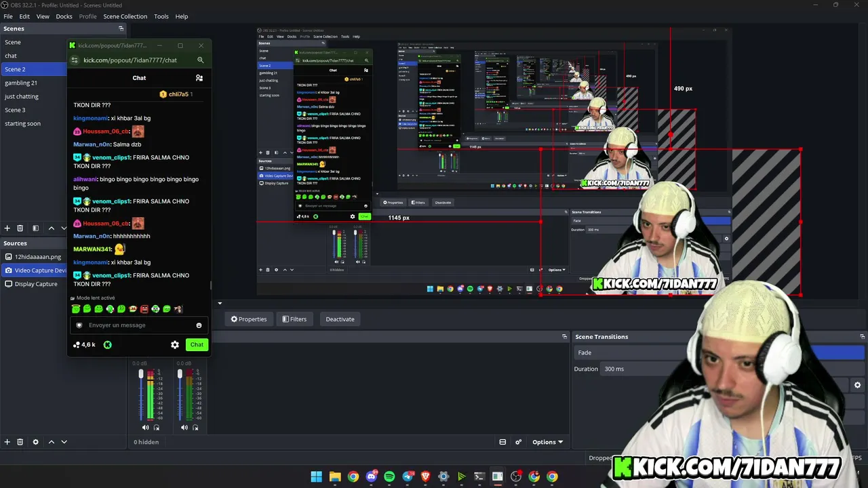The image size is (868, 488).
Task: Click the green Kick K icon beside points
Action: point(107,344)
